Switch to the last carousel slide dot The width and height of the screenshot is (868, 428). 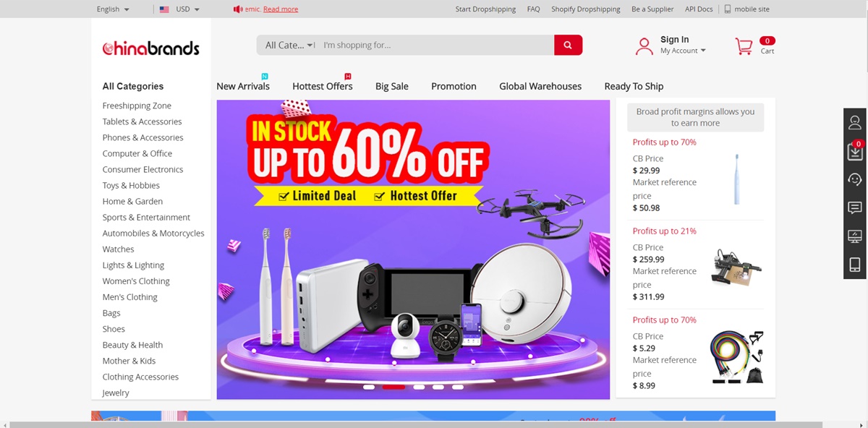click(457, 387)
